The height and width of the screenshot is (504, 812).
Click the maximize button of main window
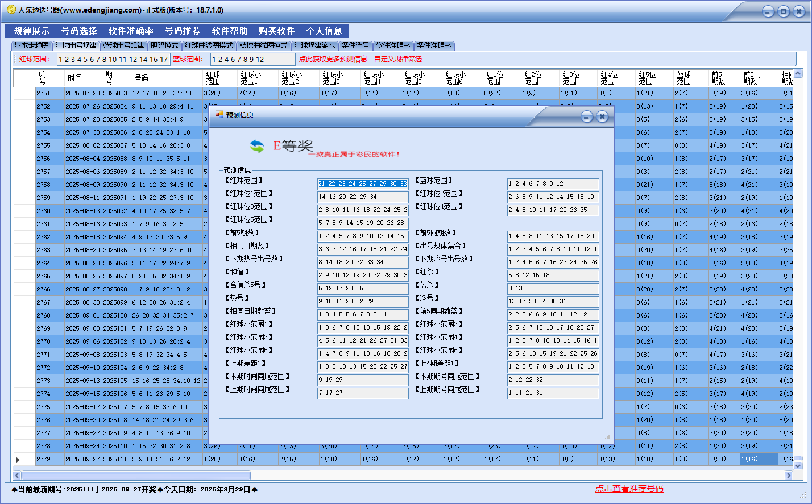(x=784, y=11)
